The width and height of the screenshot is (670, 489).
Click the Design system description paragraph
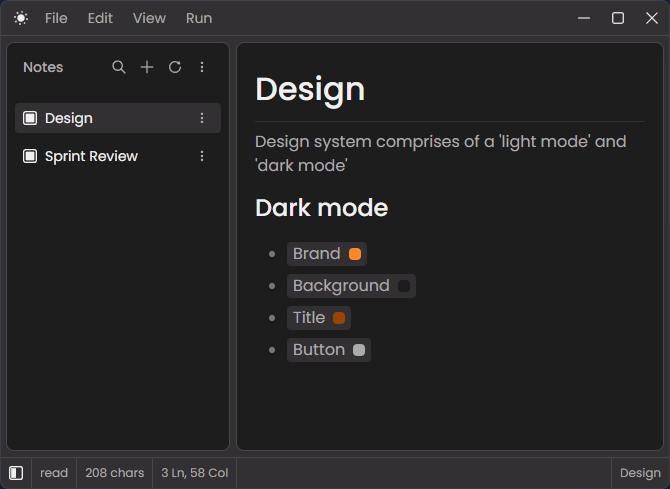click(x=441, y=153)
